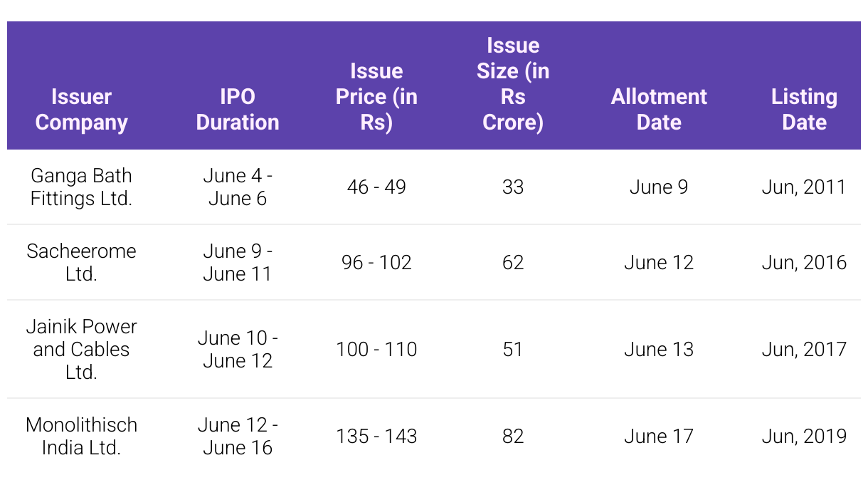
Task: Select Monolithisch India Ltd. cell
Action: tap(81, 436)
